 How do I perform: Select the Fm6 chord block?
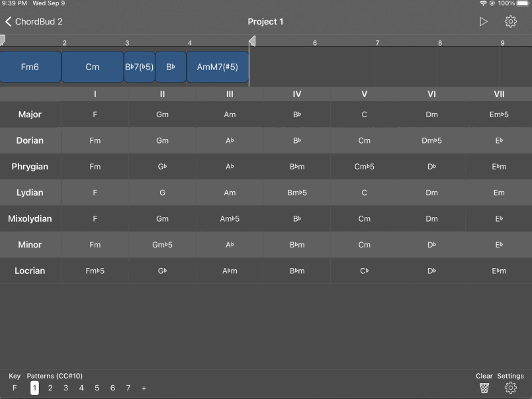(30, 67)
